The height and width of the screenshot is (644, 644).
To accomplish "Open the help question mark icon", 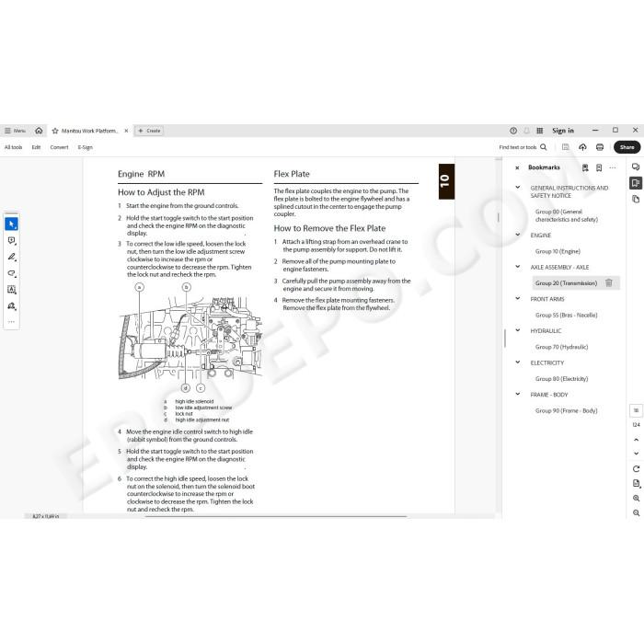I will (x=513, y=131).
